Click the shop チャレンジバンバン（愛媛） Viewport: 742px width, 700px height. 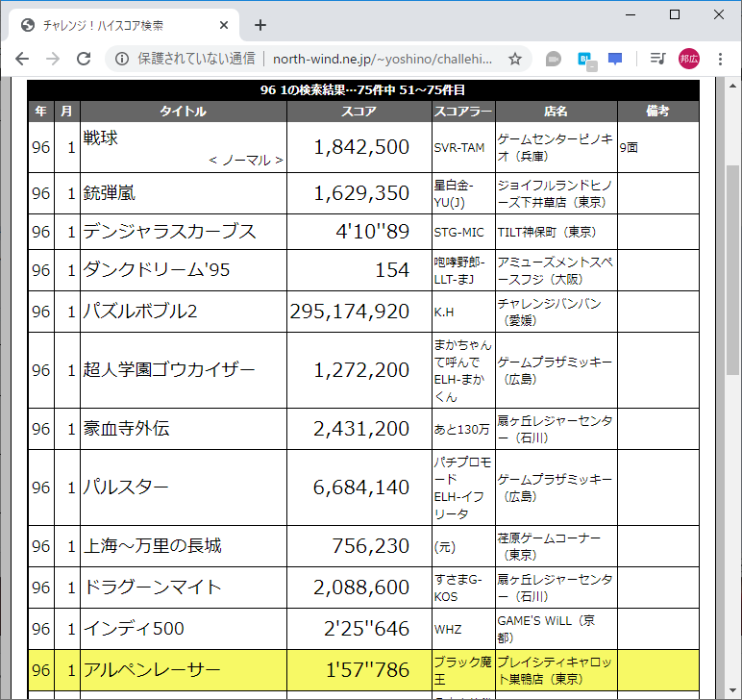[x=550, y=312]
